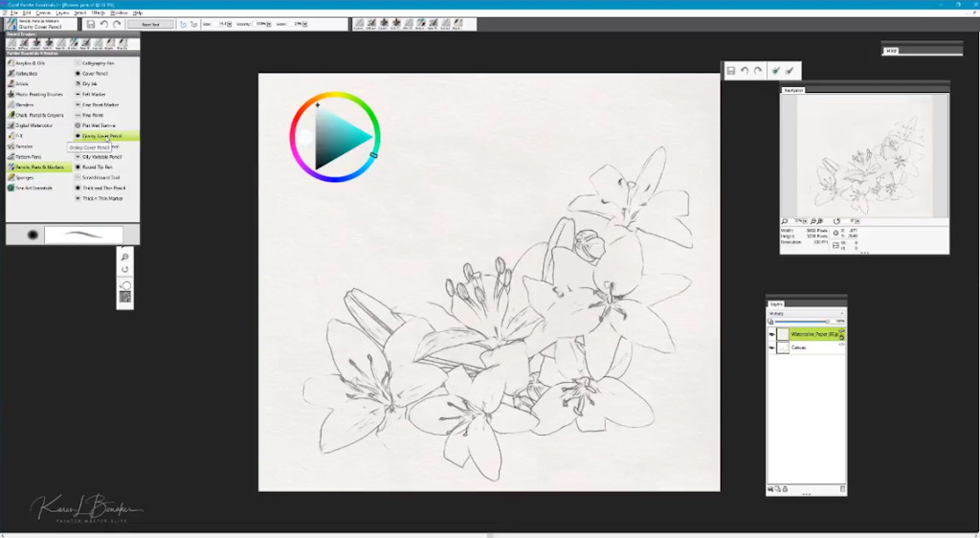Click the Undo arrow in the floating toolbar
Screen dimensions: 980x538
745,71
